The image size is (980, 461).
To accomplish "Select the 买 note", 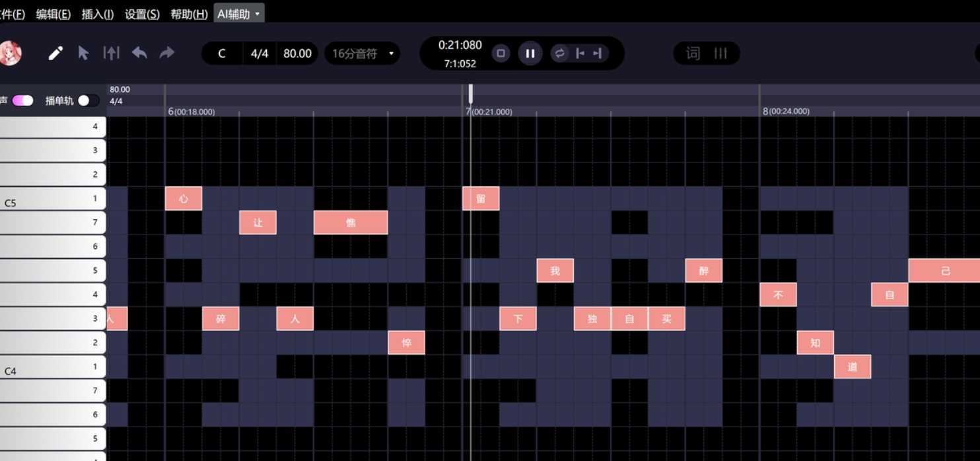I will tap(666, 318).
